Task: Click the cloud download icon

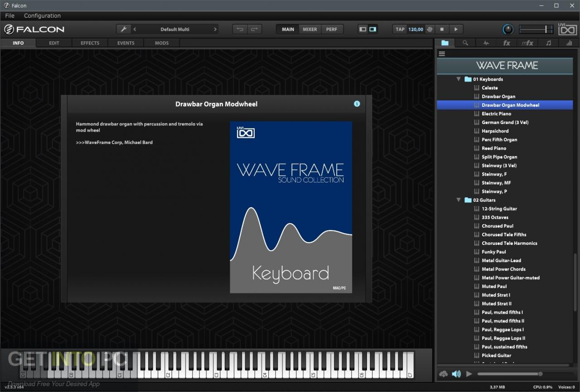Action: (444, 374)
